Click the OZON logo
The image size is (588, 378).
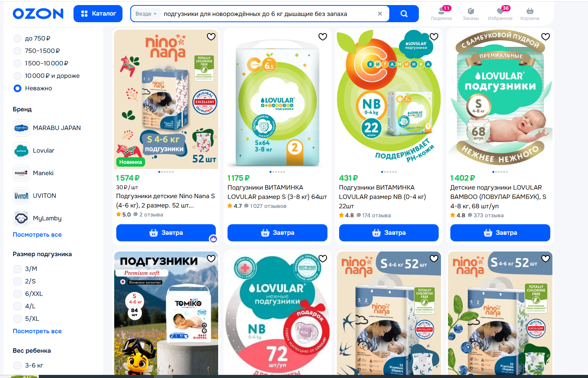pos(38,14)
